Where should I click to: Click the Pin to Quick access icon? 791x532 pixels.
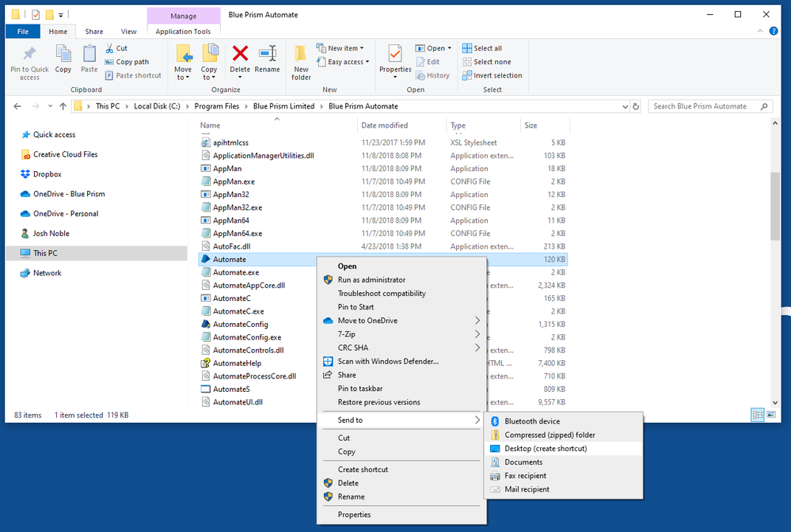click(29, 54)
